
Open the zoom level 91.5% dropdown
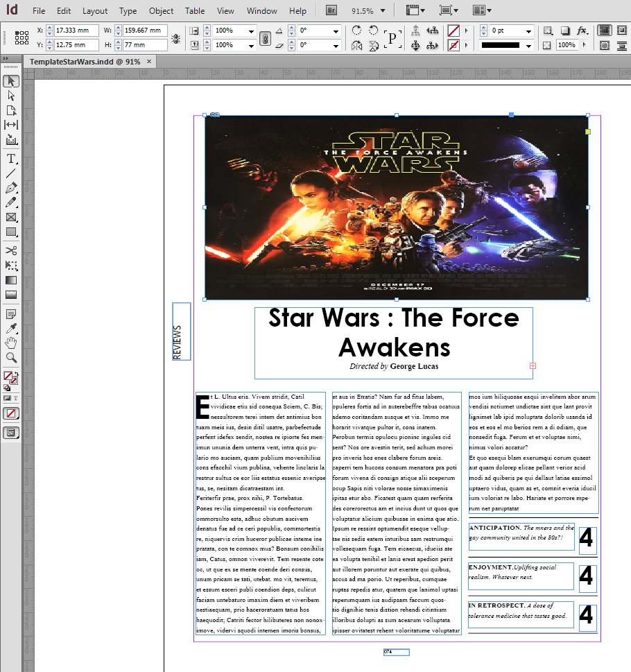point(383,10)
